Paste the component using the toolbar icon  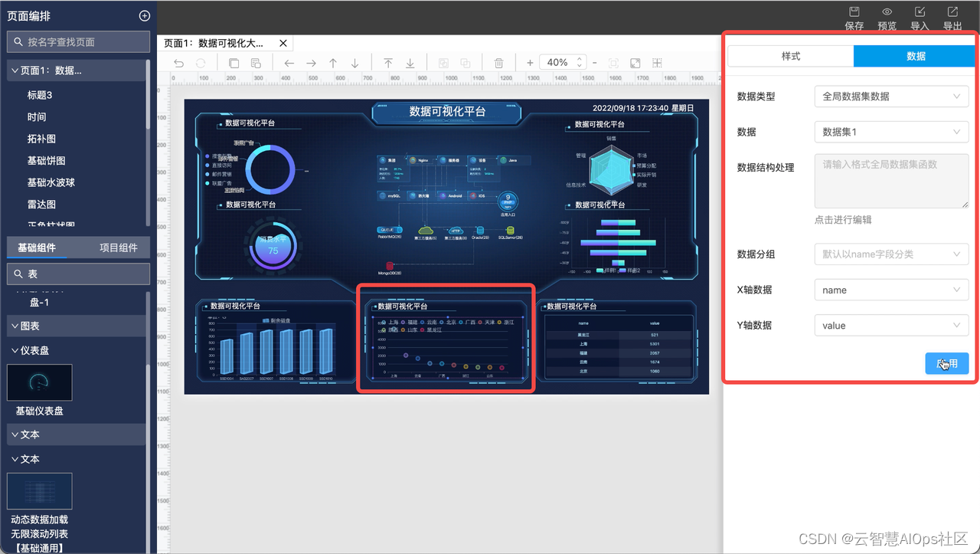click(x=256, y=63)
